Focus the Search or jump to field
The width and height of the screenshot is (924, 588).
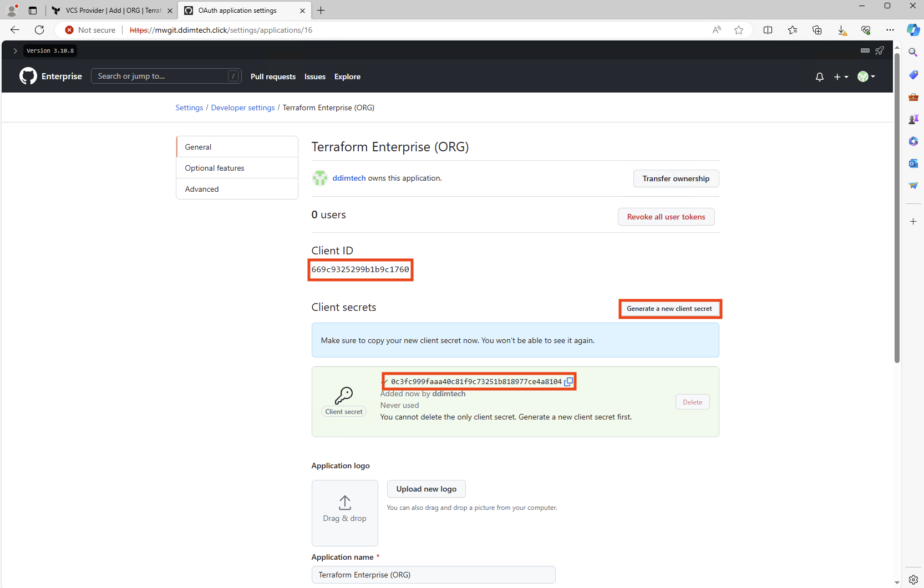click(x=166, y=76)
